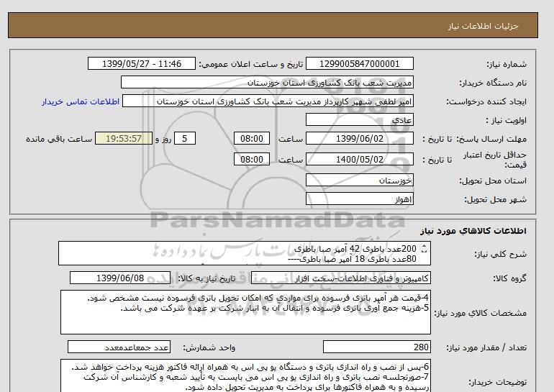Click the quantity field showing 280
Viewport: 554px width, 392px height.
[x=376, y=347]
